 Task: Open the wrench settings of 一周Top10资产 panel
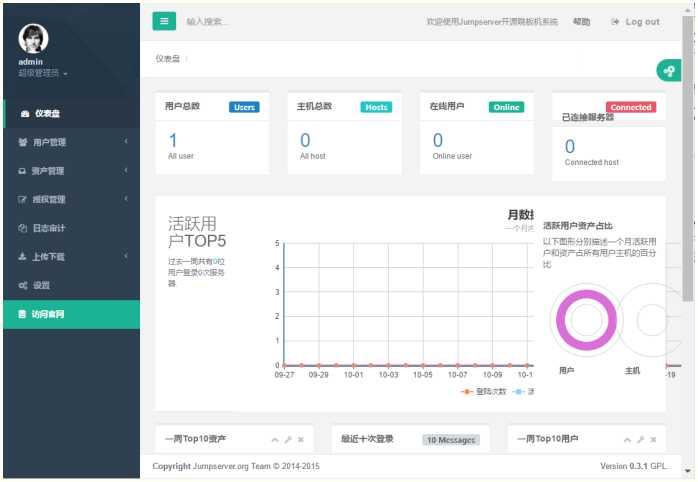[x=288, y=440]
